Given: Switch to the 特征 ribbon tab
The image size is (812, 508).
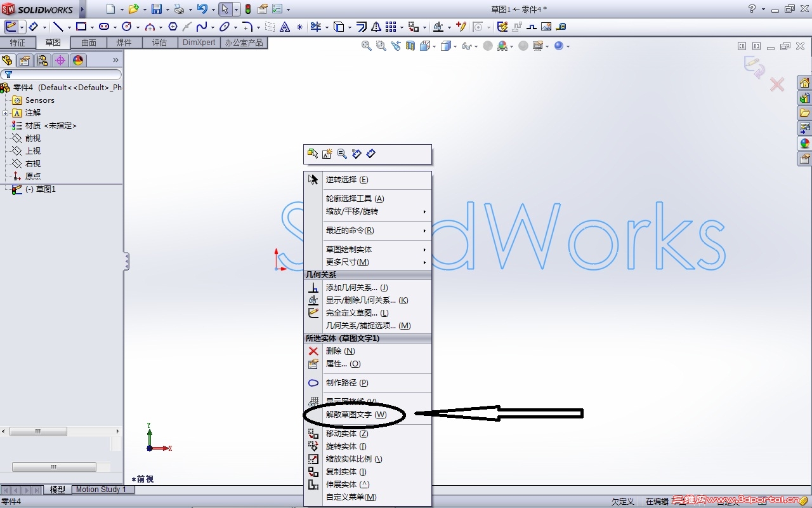Looking at the screenshot, I should (x=18, y=43).
